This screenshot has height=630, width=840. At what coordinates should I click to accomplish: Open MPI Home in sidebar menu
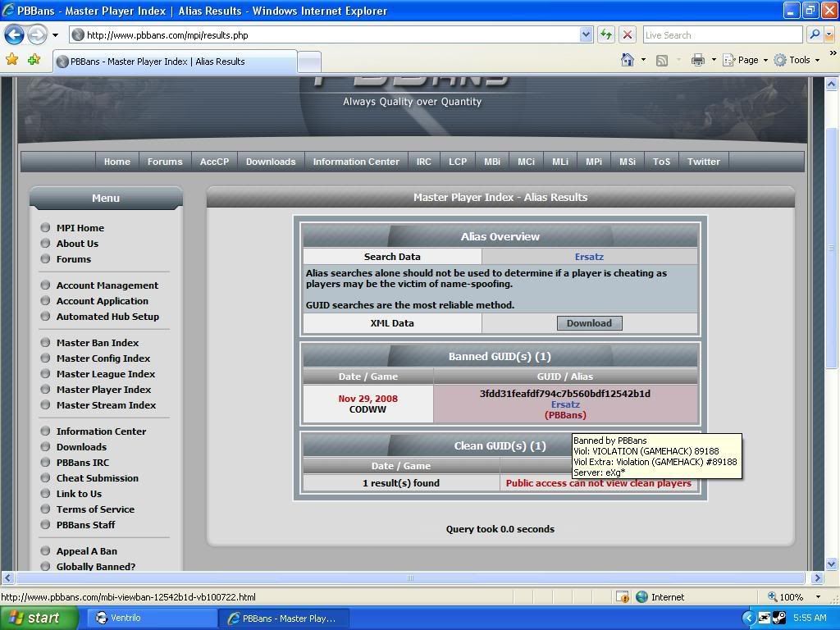80,228
